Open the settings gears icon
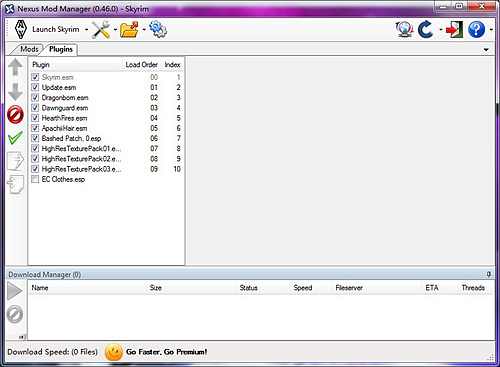The image size is (500, 367). [158, 29]
